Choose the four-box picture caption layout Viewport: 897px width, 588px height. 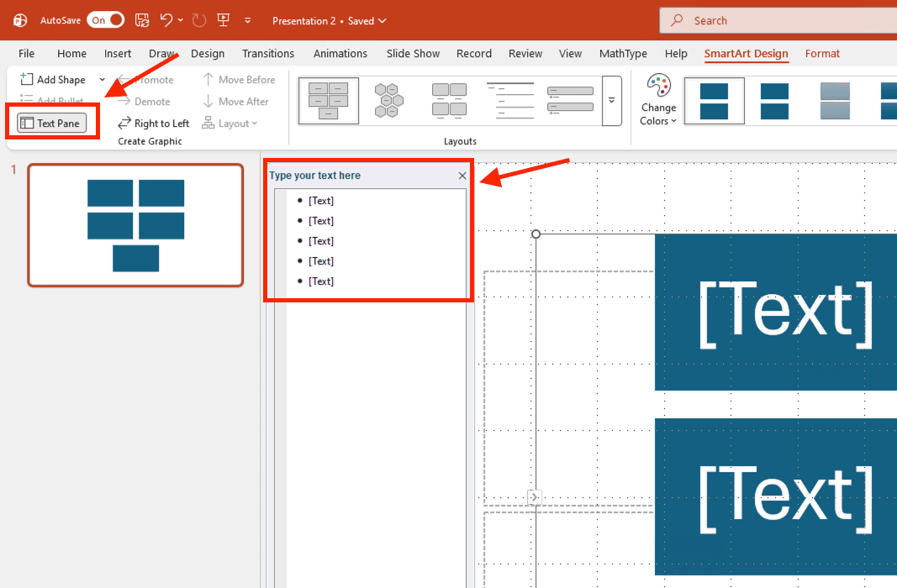tap(449, 101)
